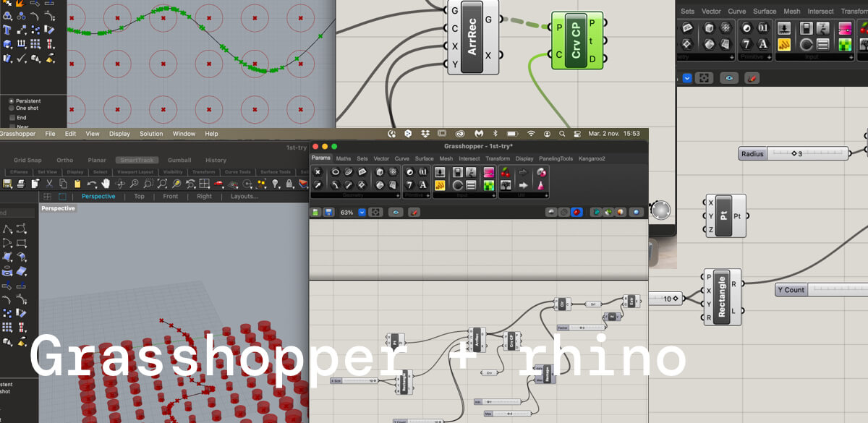Pick the Boolean primitive icon in Grasshopper 1st-try window

(409, 172)
